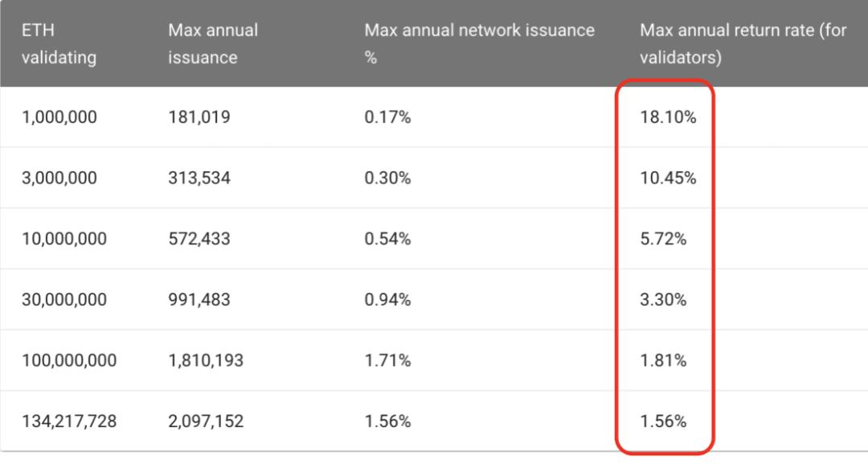Click the 134,217,728 ETH validating cell
This screenshot has width=868, height=465.
(69, 422)
